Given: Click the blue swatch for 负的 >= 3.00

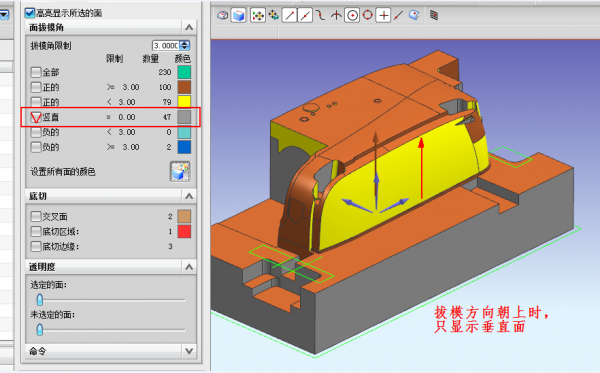Looking at the screenshot, I should [184, 147].
